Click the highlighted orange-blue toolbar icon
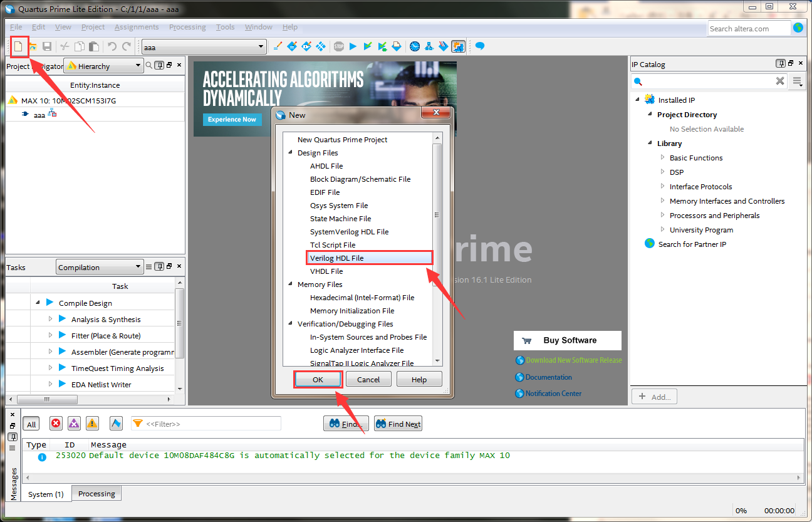The height and width of the screenshot is (522, 812). pyautogui.click(x=458, y=46)
